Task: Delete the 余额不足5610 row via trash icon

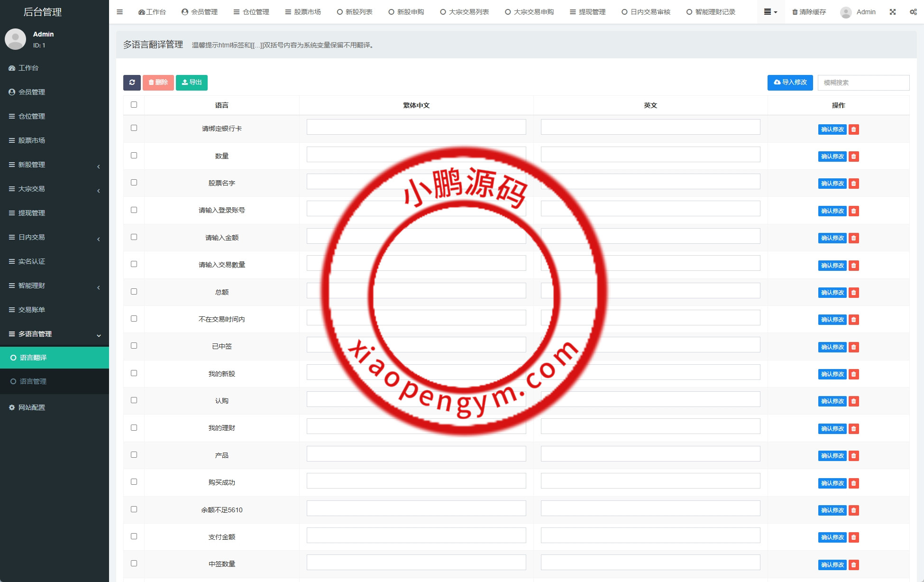Action: (x=854, y=510)
